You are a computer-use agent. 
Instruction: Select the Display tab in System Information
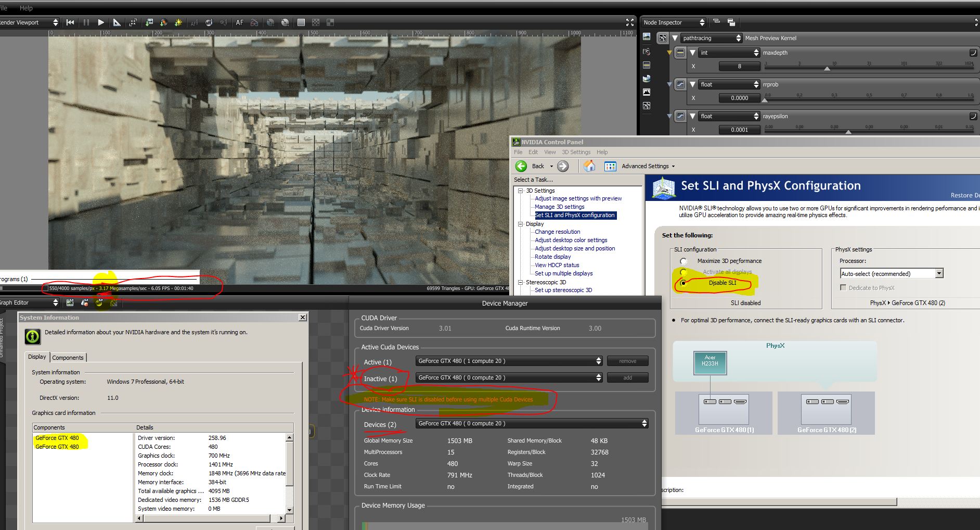tap(37, 357)
